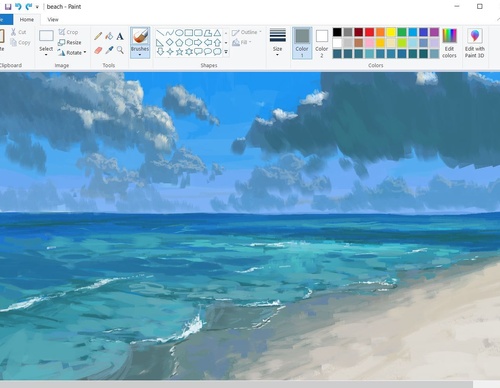The image size is (500, 388).
Task: Choose the Four-point star shape
Action: pos(170,52)
